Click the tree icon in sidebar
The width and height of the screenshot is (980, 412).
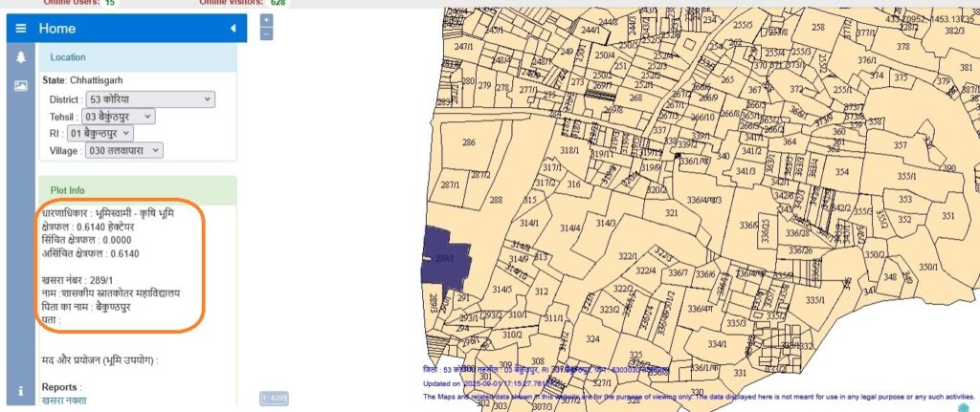pyautogui.click(x=20, y=57)
